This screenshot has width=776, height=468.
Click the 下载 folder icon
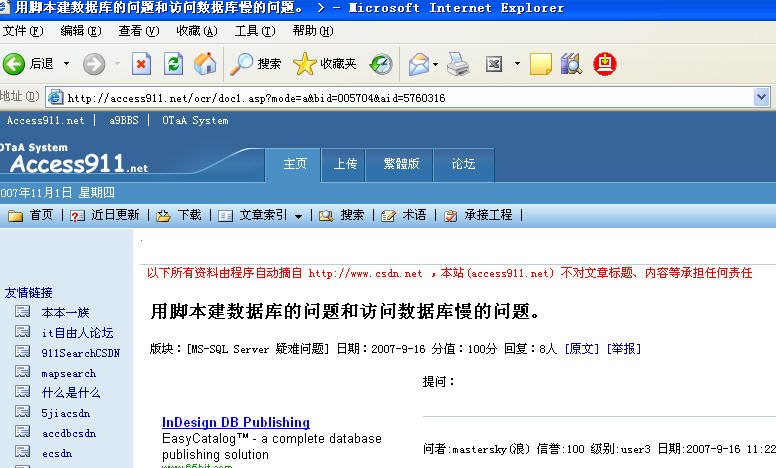coord(163,216)
